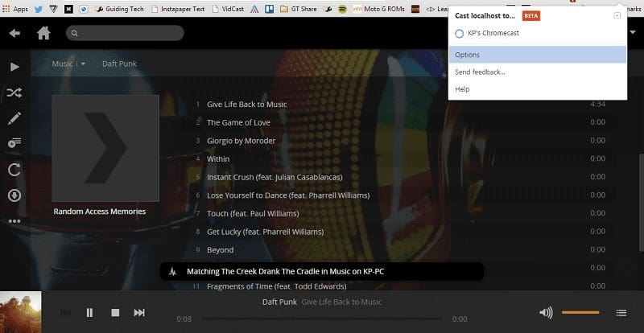The image size is (644, 333).
Task: Open the Daft Punk breadcrumb link
Action: (x=119, y=64)
